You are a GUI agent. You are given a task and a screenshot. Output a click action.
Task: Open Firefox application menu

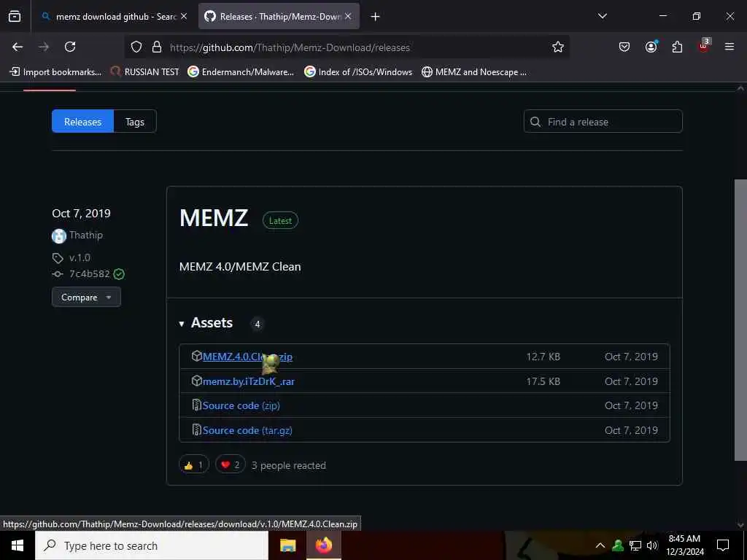pyautogui.click(x=729, y=47)
